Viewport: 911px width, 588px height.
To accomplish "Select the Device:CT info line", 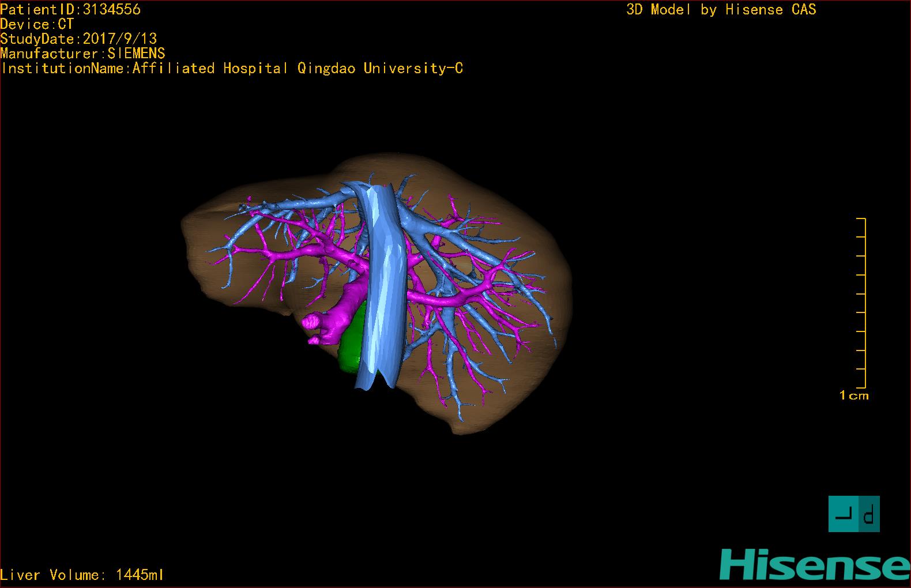I will [37, 24].
